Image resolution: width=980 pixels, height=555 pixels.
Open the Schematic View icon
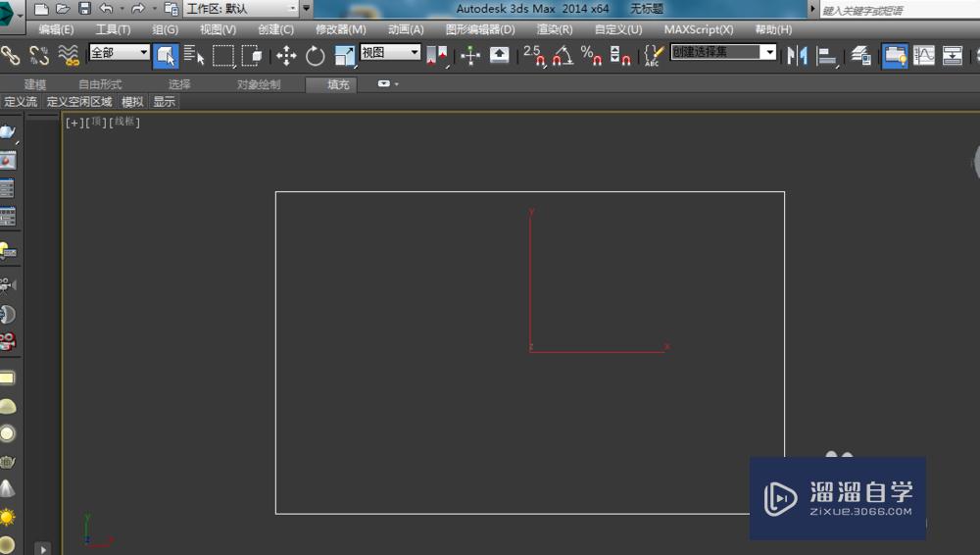click(953, 56)
